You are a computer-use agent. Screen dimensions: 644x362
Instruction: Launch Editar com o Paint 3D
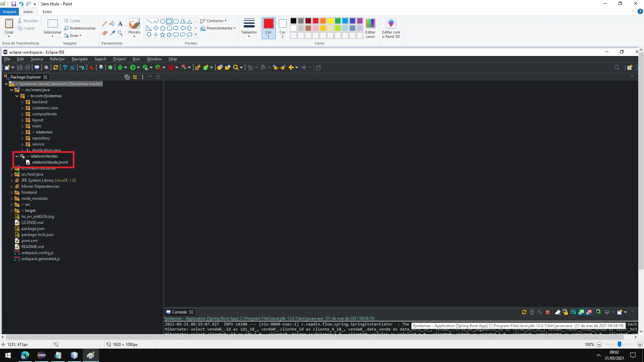[391, 28]
